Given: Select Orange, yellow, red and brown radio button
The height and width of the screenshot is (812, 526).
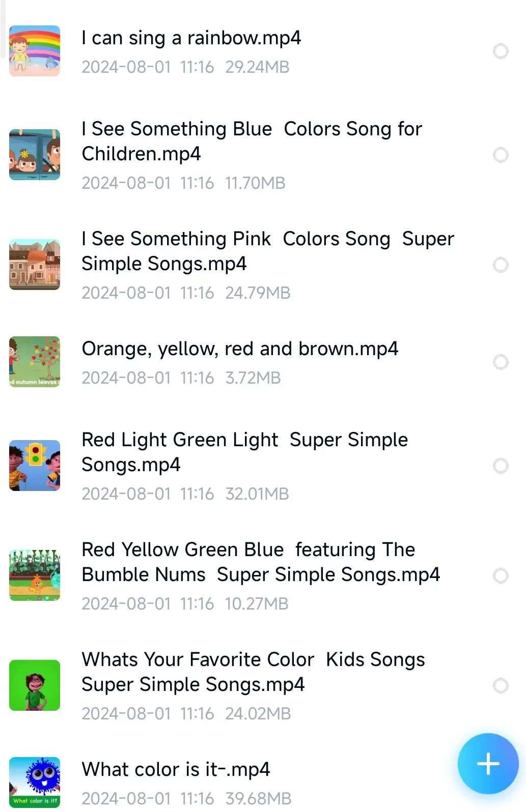Looking at the screenshot, I should coord(501,362).
